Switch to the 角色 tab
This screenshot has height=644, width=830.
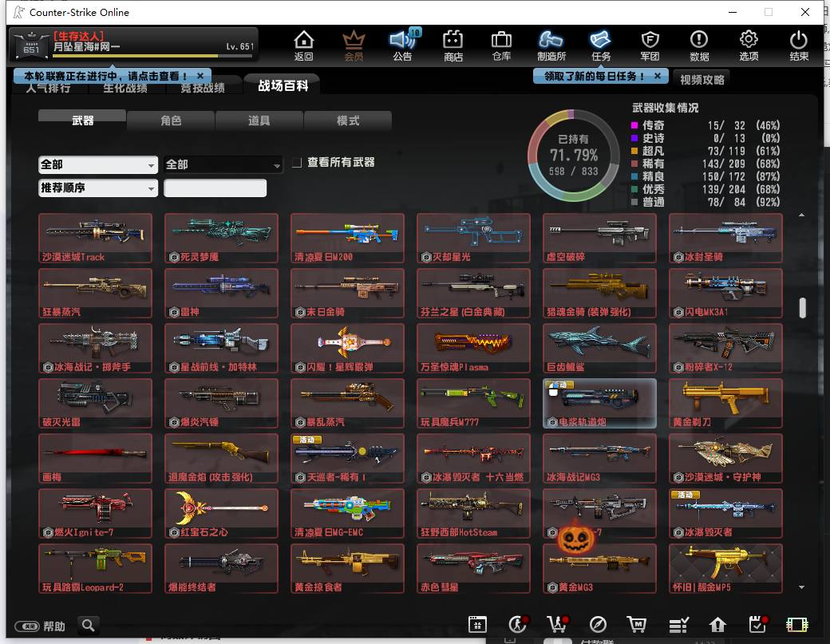click(x=171, y=121)
